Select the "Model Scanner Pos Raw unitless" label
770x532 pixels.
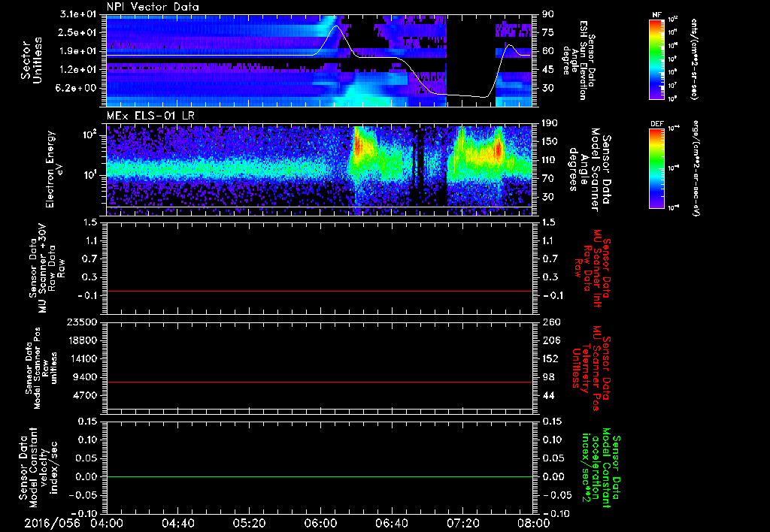click(41, 368)
